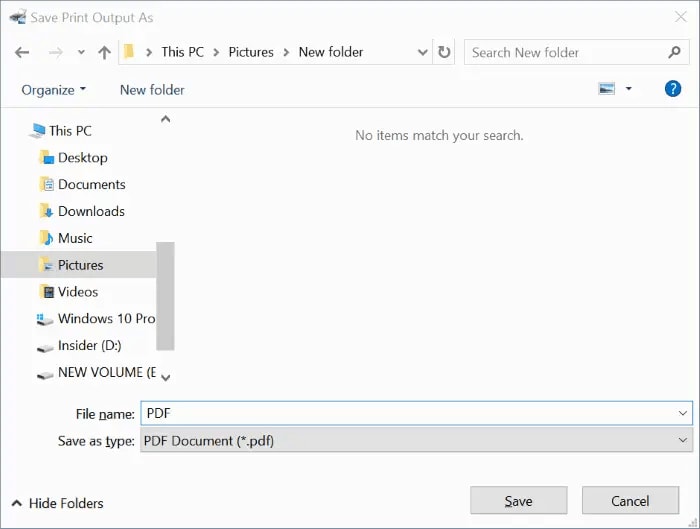Refresh the New folder location
This screenshot has height=529, width=700.
tap(445, 52)
